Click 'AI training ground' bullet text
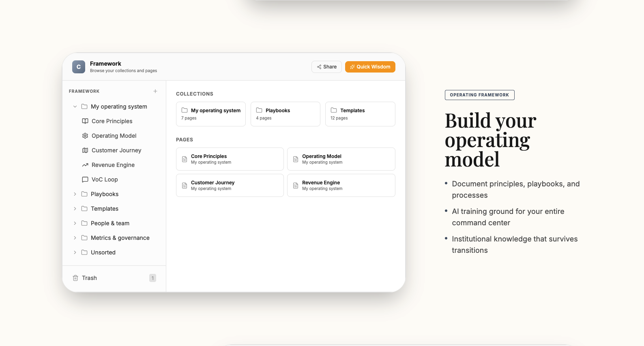This screenshot has height=346, width=644. click(x=508, y=217)
